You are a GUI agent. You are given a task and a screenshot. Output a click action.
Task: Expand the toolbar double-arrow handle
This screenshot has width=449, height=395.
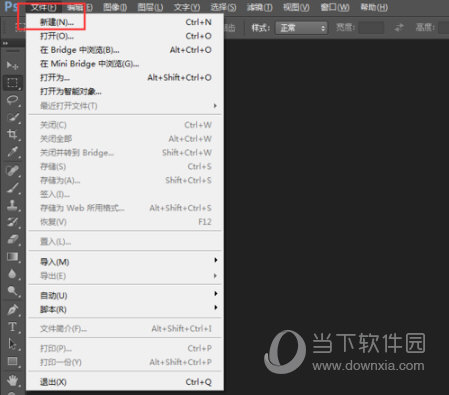[5, 43]
